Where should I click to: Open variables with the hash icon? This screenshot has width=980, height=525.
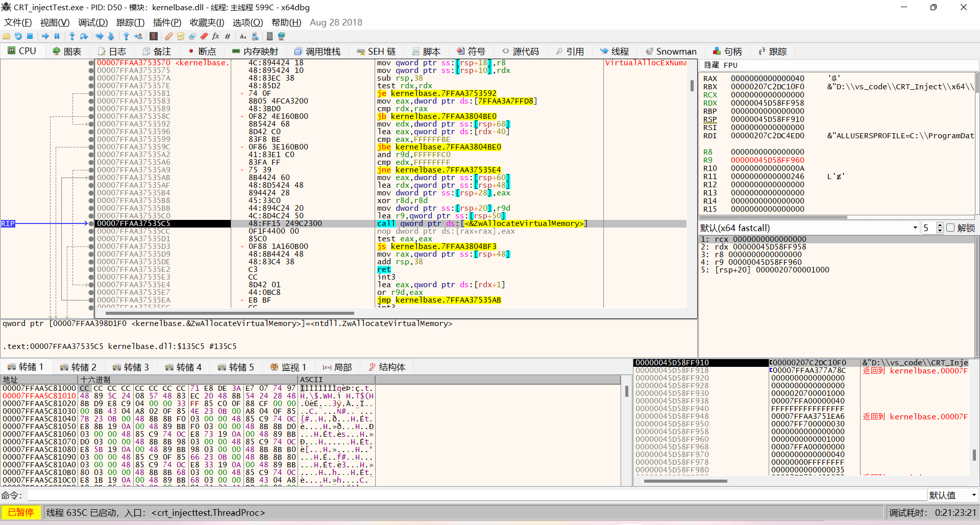(228, 36)
